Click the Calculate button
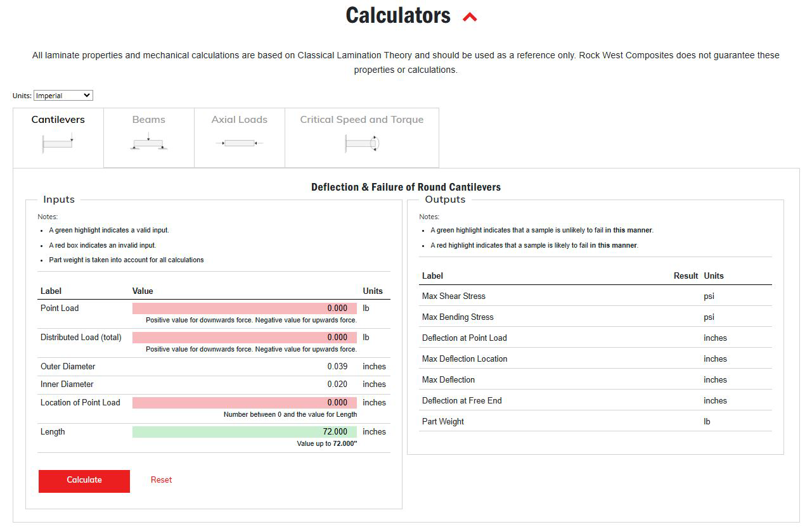This screenshot has width=812, height=527. [x=84, y=481]
